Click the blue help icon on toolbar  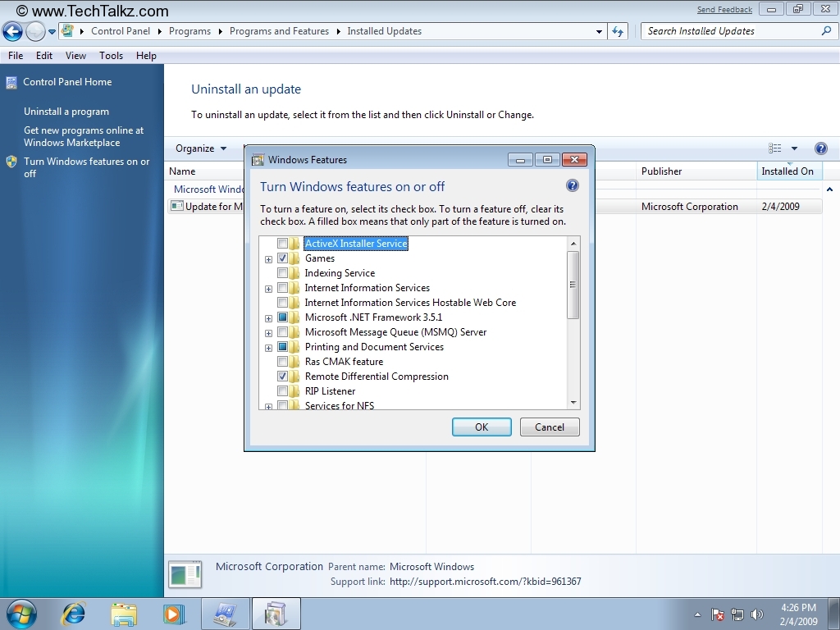click(820, 148)
